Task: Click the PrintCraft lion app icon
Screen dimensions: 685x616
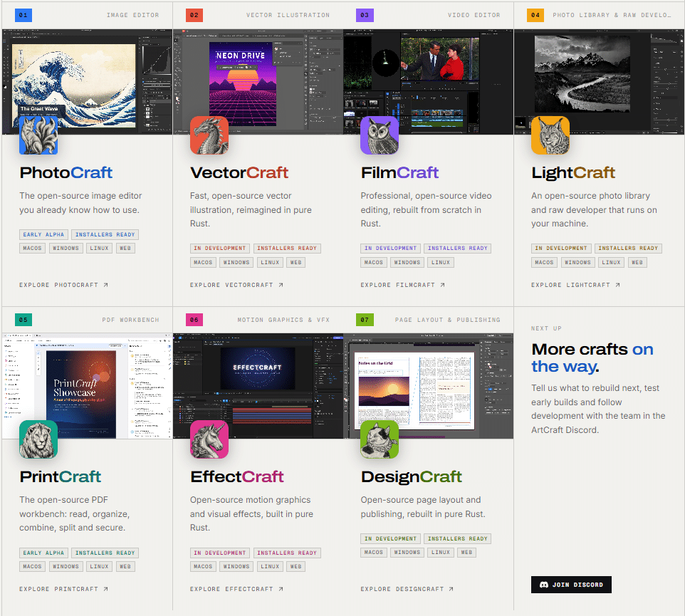Action: click(x=38, y=439)
